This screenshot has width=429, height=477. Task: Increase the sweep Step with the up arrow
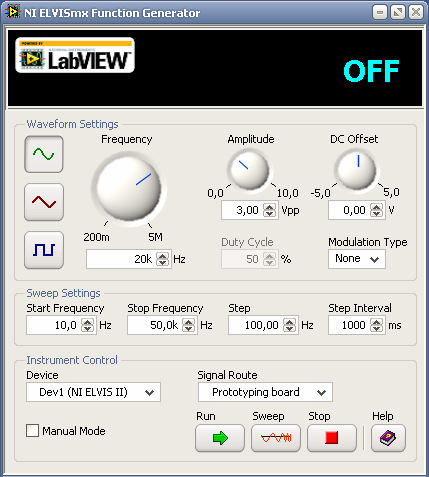click(x=289, y=322)
